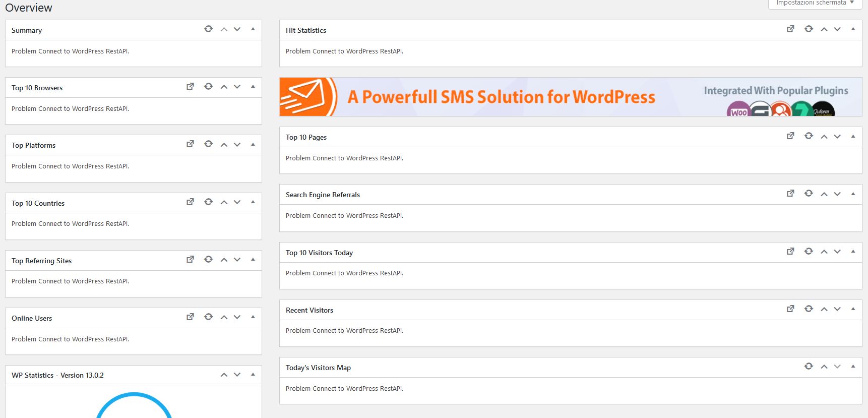Open the SMS Solution for WordPress banner

coord(571,97)
